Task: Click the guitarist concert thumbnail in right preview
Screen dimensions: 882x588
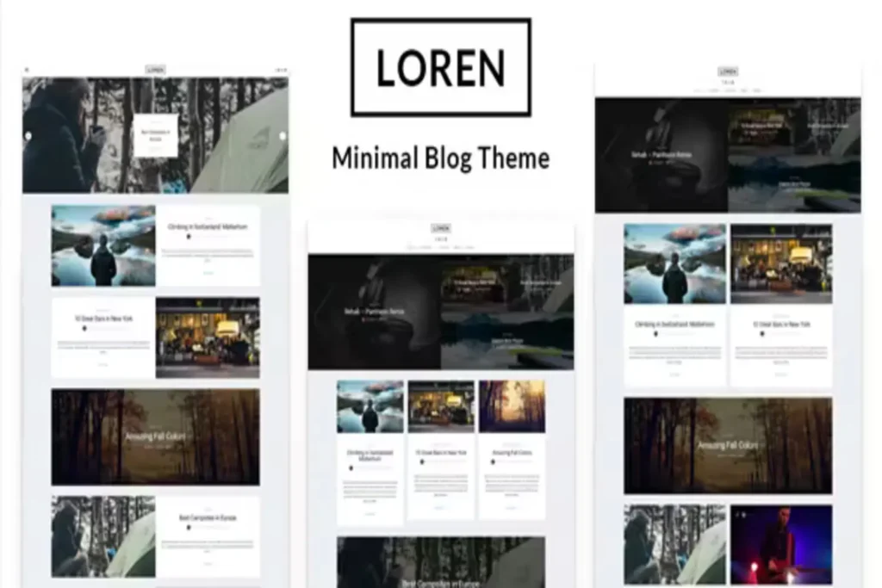Action: click(x=780, y=544)
